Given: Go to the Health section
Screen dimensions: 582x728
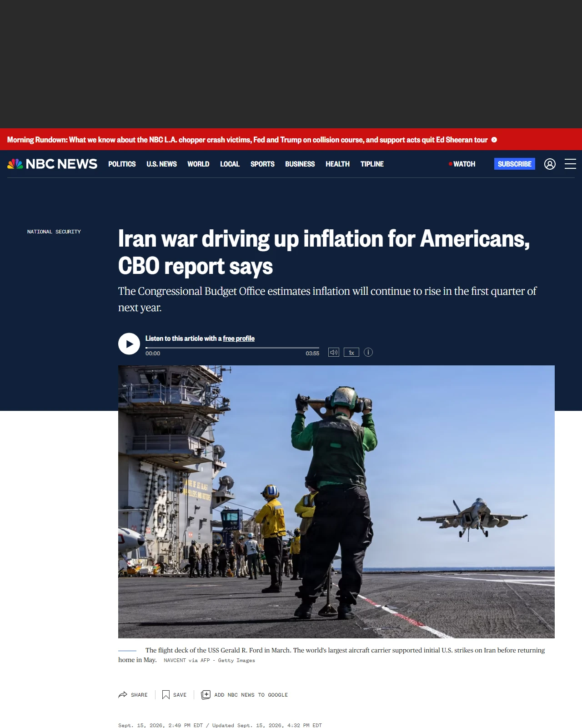Looking at the screenshot, I should tap(337, 164).
